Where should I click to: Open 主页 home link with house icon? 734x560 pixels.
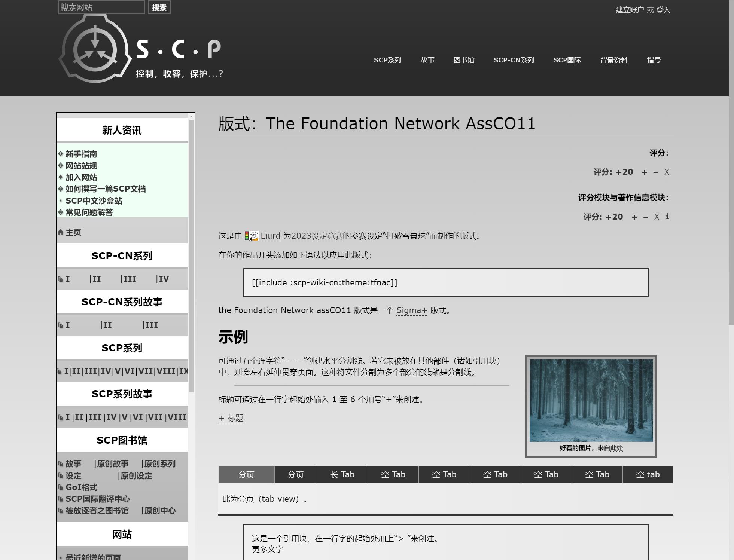pyautogui.click(x=73, y=232)
